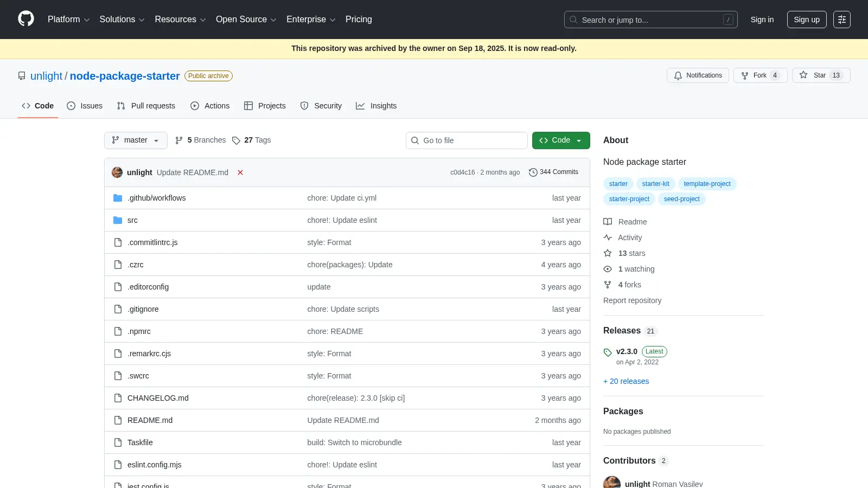Click the branch icon beside 5 Branches
868x488 pixels.
tap(179, 140)
